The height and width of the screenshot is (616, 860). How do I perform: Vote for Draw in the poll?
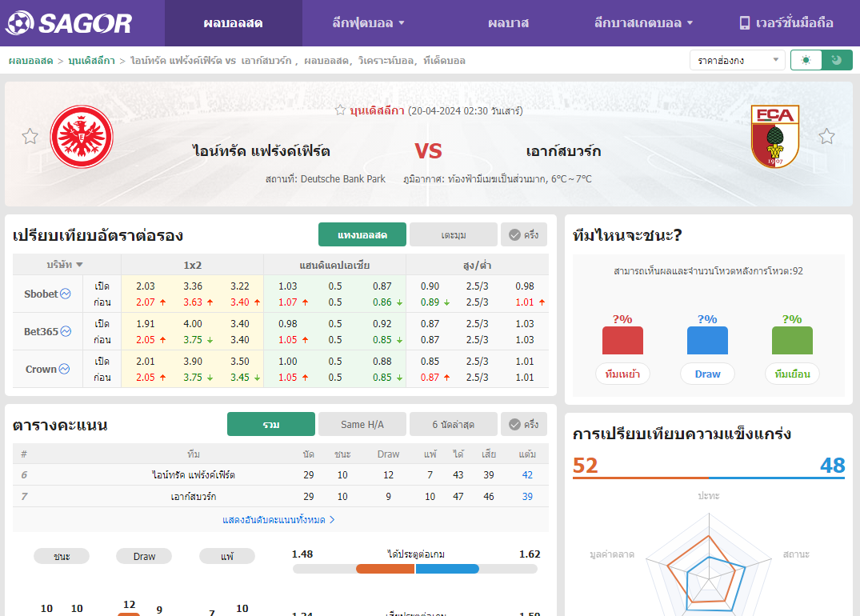coord(707,374)
